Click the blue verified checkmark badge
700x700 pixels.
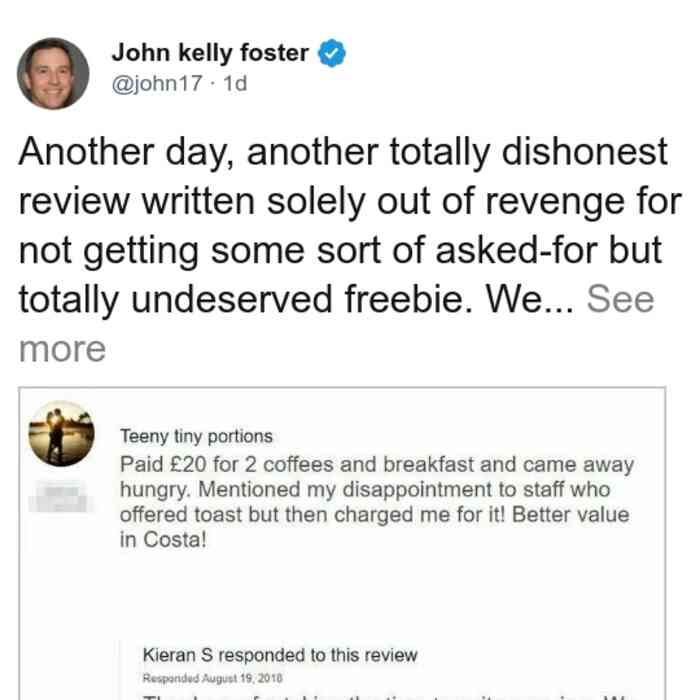coord(332,53)
